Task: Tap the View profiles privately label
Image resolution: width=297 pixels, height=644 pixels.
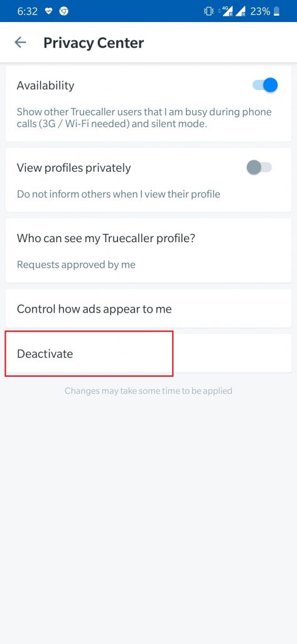Action: coord(74,167)
